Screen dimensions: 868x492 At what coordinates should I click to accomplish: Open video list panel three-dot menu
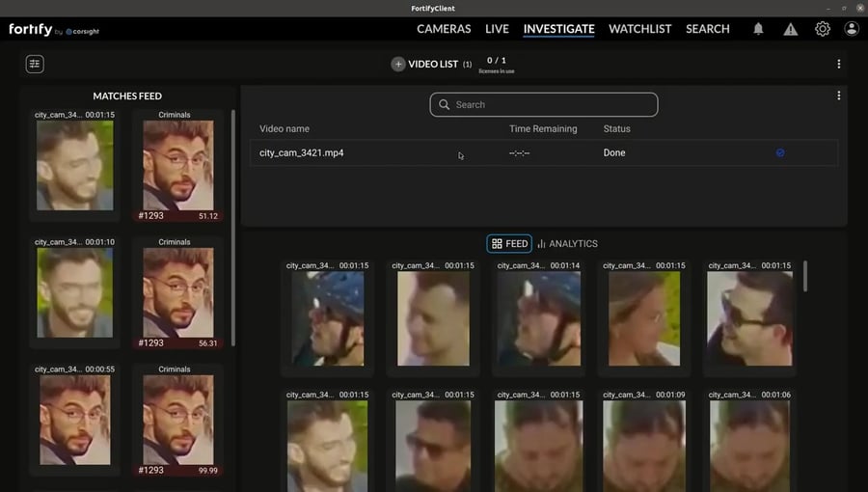pos(838,96)
